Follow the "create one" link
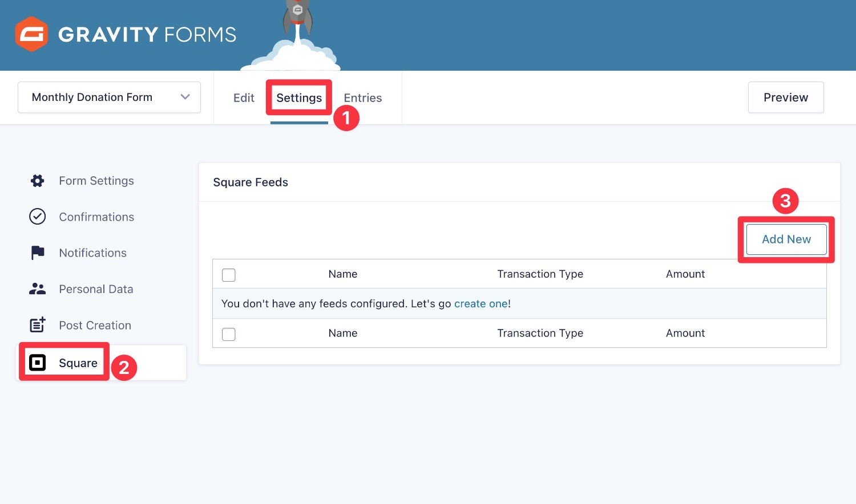 (x=481, y=304)
